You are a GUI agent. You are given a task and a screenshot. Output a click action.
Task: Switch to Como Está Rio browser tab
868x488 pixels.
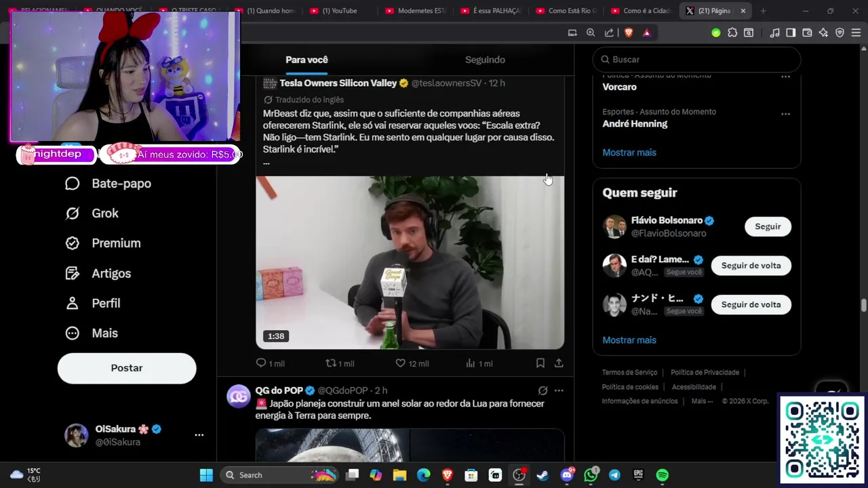point(566,11)
